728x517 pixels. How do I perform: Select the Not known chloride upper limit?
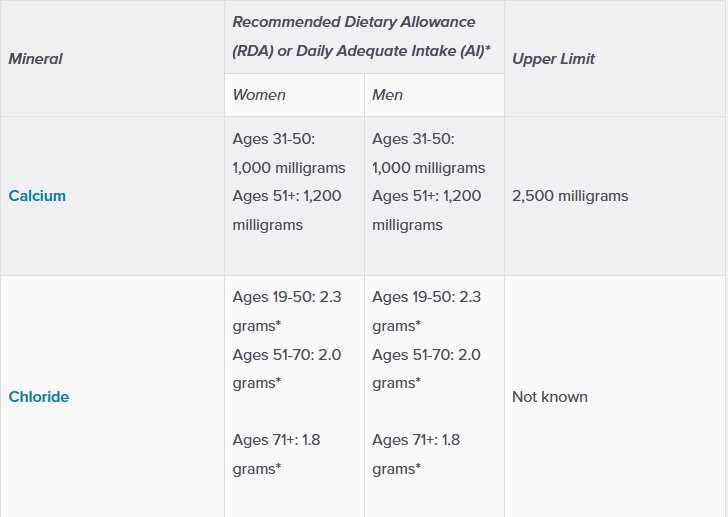[x=550, y=397]
